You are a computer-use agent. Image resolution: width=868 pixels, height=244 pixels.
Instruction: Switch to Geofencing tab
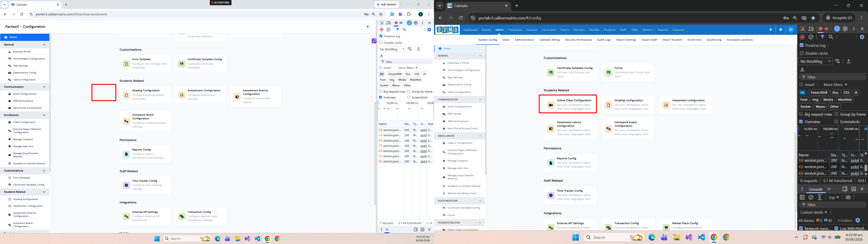click(x=714, y=40)
